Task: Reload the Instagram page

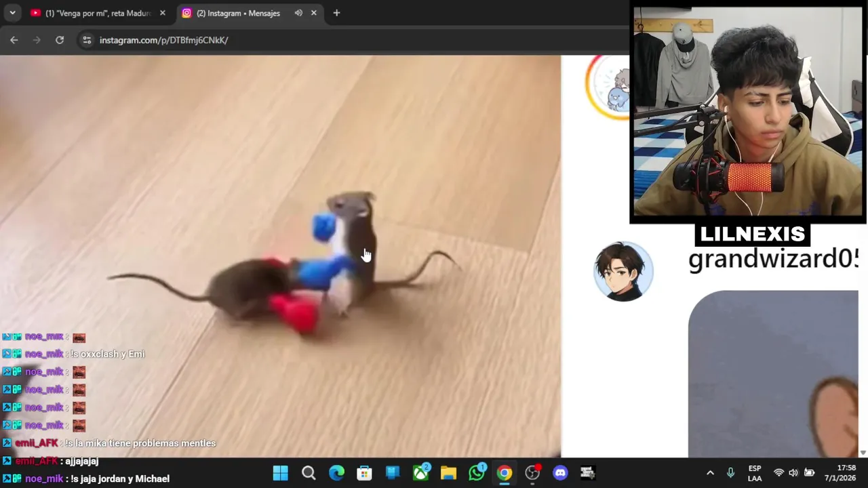Action: click(60, 40)
